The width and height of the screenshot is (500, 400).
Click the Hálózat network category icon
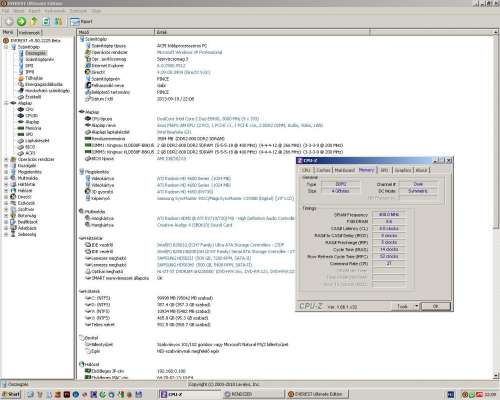13,191
